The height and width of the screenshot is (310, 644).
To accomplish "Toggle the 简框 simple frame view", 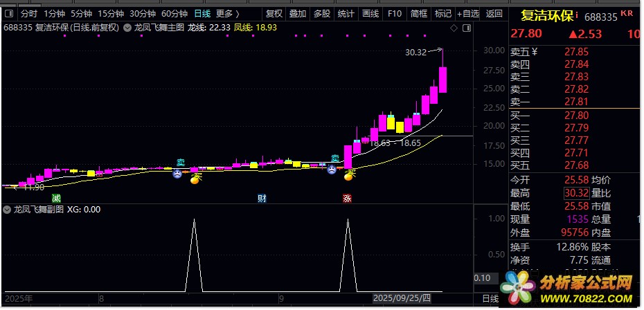I will pos(418,14).
